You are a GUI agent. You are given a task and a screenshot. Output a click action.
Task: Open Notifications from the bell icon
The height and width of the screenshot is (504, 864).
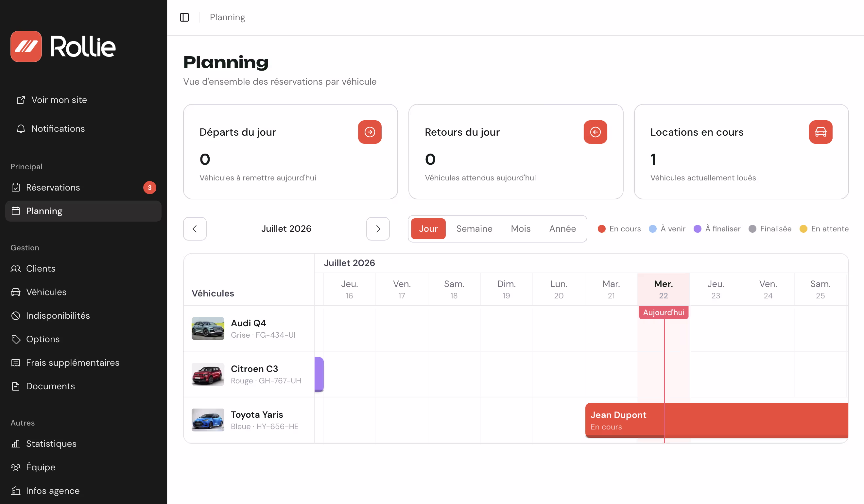click(21, 128)
